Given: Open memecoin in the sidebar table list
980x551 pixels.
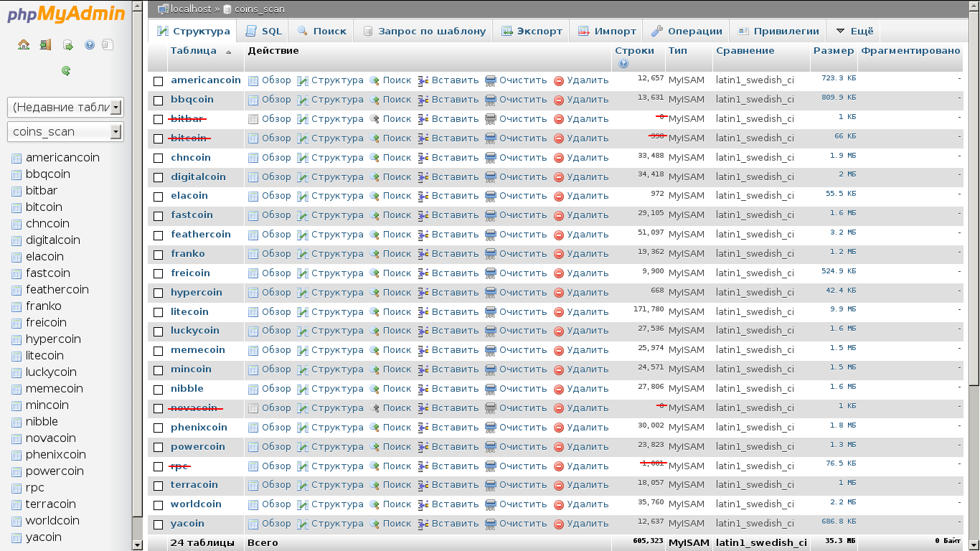Looking at the screenshot, I should pos(55,389).
